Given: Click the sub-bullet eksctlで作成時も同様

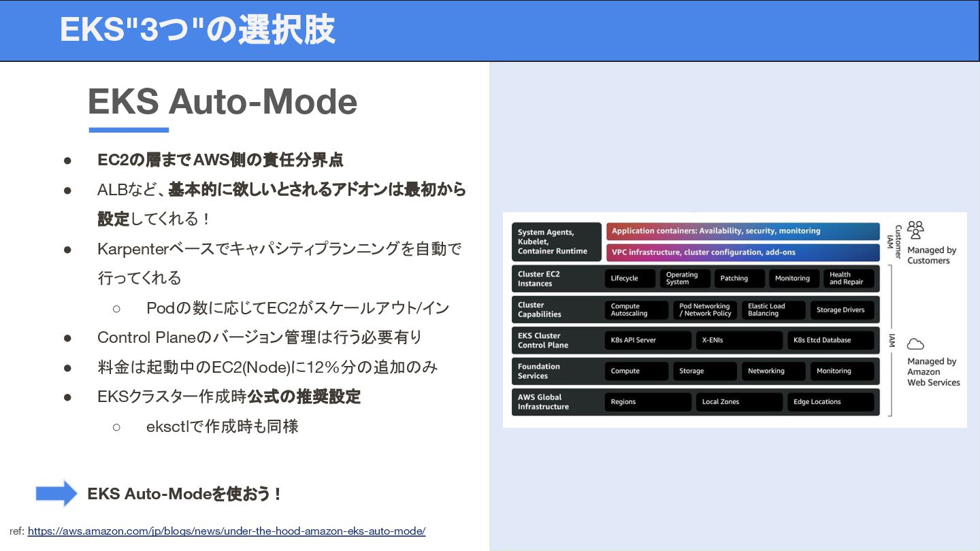Looking at the screenshot, I should coord(223,427).
